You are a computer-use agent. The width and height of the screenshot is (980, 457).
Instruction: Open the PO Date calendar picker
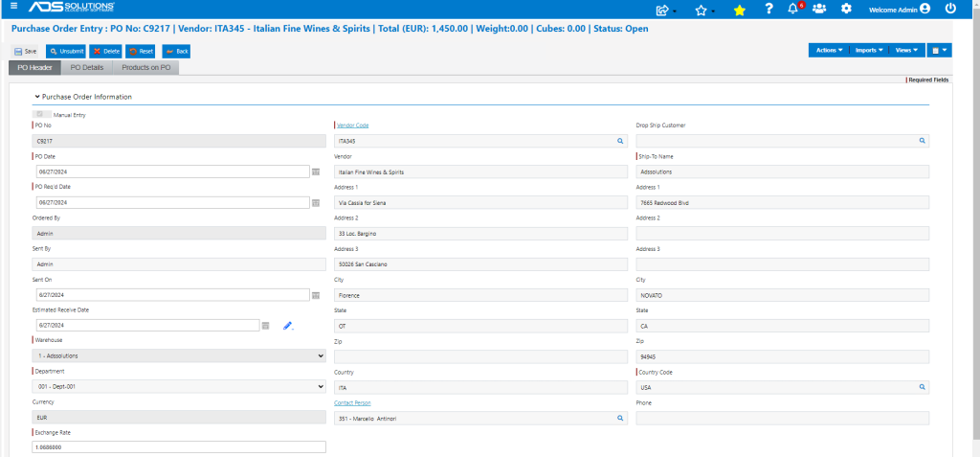pyautogui.click(x=316, y=171)
